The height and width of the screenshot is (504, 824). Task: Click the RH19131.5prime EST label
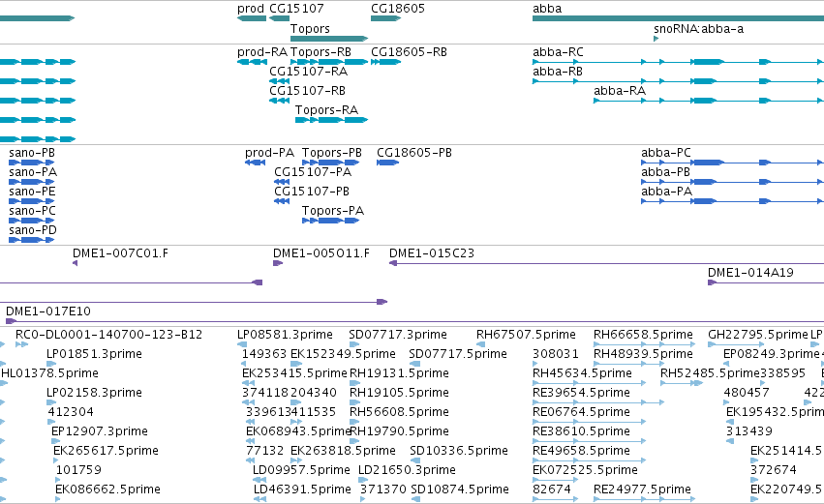point(399,373)
